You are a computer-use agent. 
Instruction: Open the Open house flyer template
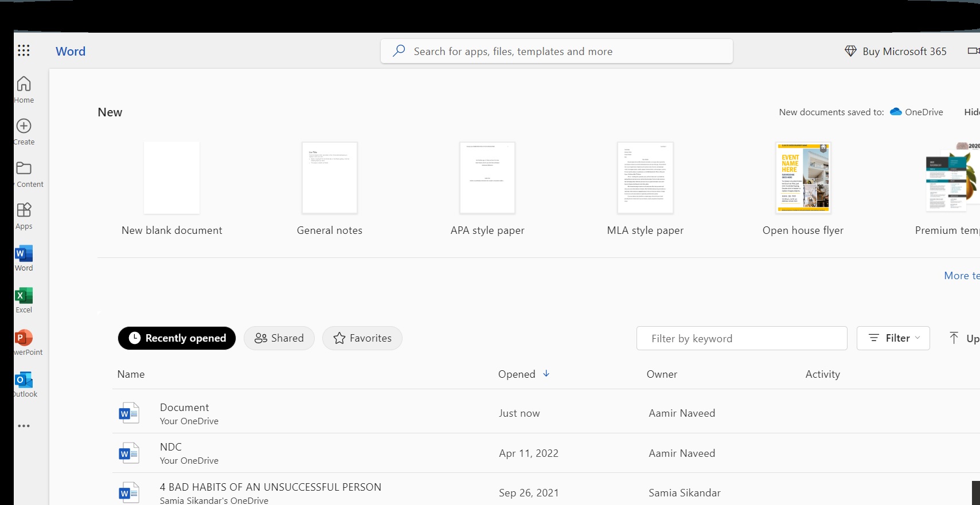(x=803, y=188)
